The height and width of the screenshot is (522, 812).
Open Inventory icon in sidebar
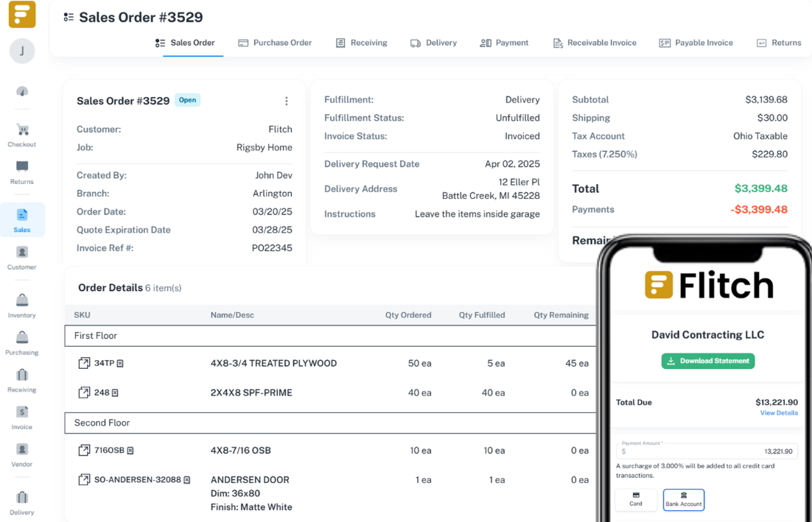pyautogui.click(x=22, y=300)
